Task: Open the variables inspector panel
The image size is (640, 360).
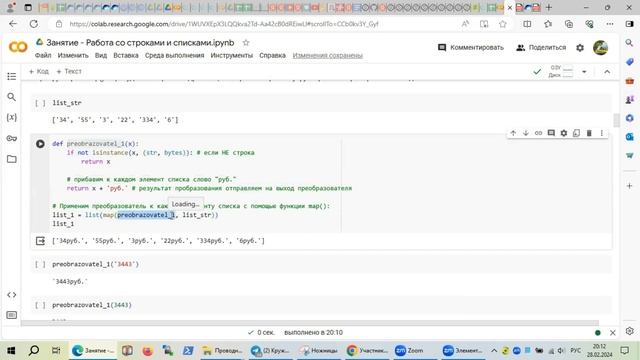Action: click(x=11, y=118)
